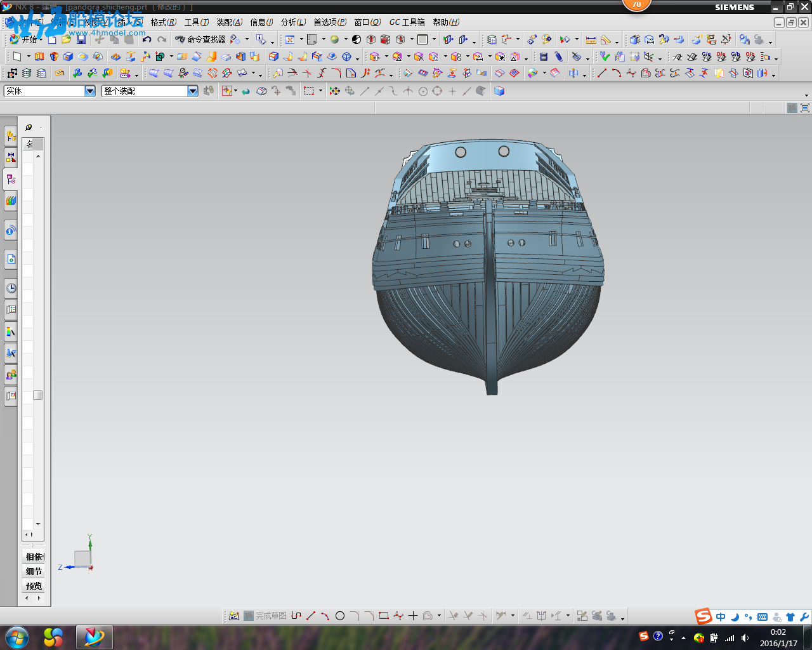The height and width of the screenshot is (650, 812).
Task: Expand the 细节 panel section
Action: point(34,571)
